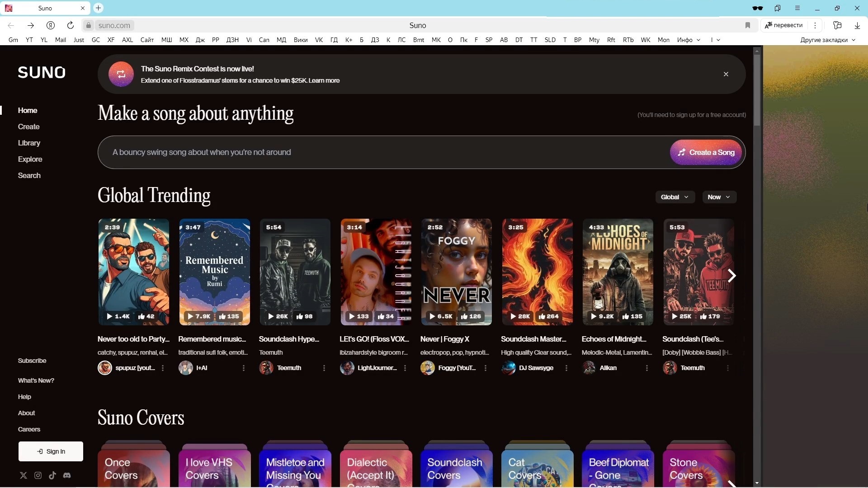Open the Subscribe sidebar link

[32, 361]
